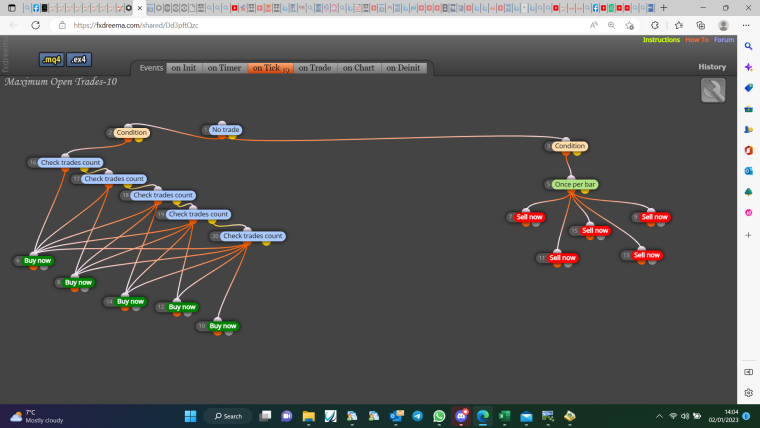Open the Favorites list icon
Screen dimensions: 760x428
(679, 25)
